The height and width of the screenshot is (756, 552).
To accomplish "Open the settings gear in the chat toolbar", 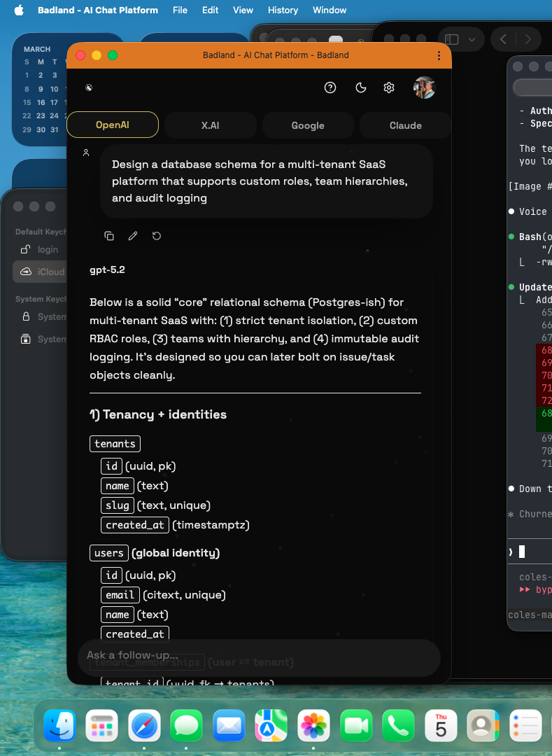I will click(x=389, y=87).
